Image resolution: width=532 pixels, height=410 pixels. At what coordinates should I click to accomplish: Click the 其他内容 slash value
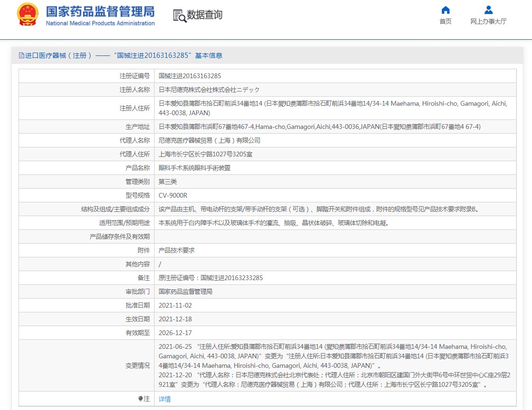(160, 264)
